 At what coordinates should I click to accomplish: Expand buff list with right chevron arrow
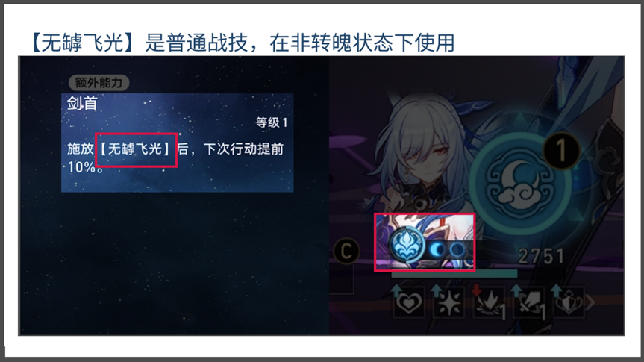click(x=590, y=303)
